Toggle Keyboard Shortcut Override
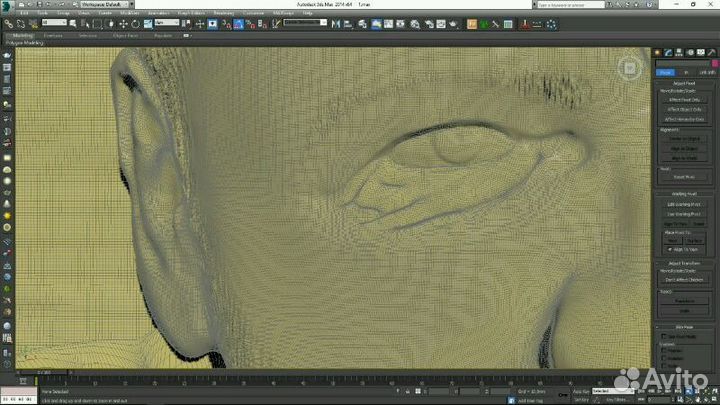This screenshot has width=720, height=405. (213, 24)
